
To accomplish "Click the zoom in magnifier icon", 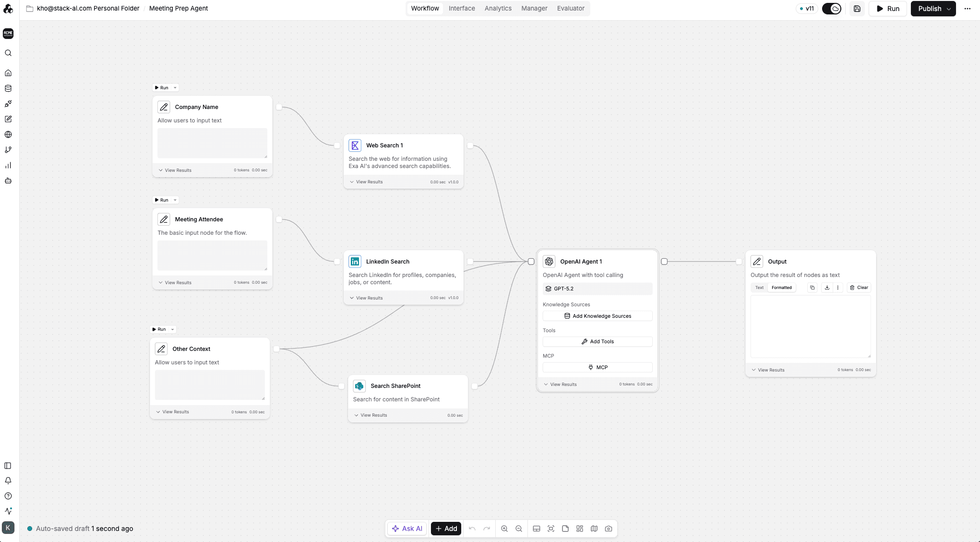I will pos(504,529).
